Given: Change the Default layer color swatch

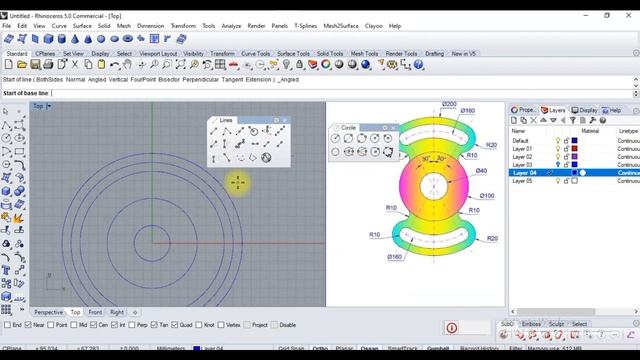Looking at the screenshot, I should tap(575, 141).
